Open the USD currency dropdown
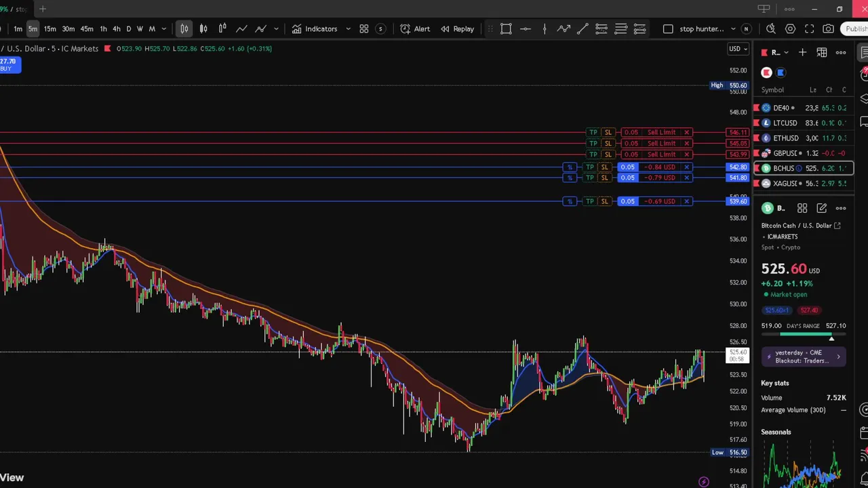Viewport: 868px width, 488px height. pyautogui.click(x=738, y=49)
